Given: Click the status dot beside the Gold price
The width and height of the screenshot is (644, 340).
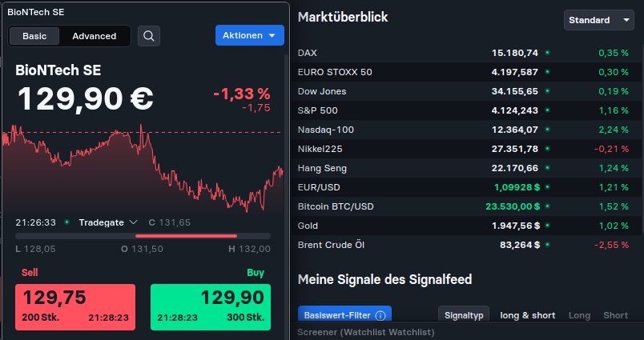Looking at the screenshot, I should 547,226.
